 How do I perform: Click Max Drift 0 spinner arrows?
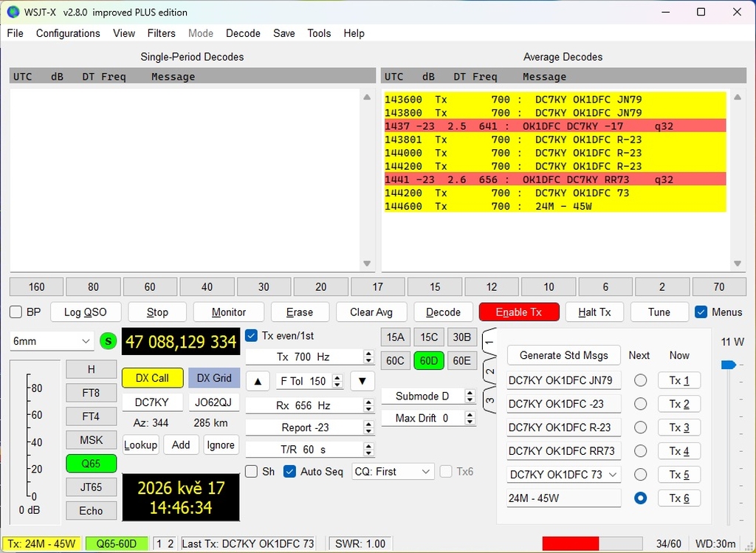470,418
